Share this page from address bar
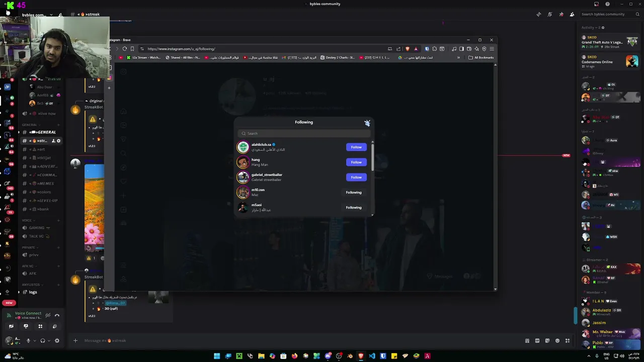644x362 pixels. tap(398, 49)
